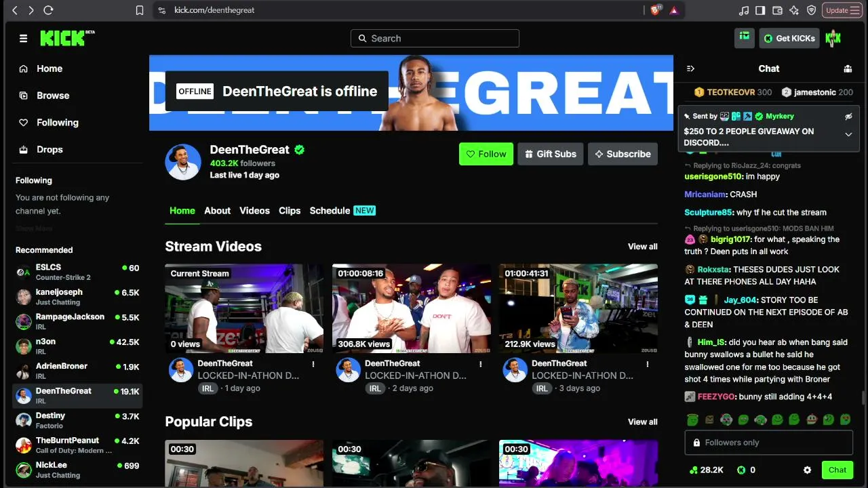Screen dimensions: 868x488
Task: Click the KICKs balance icon showing 0
Action: click(741, 470)
